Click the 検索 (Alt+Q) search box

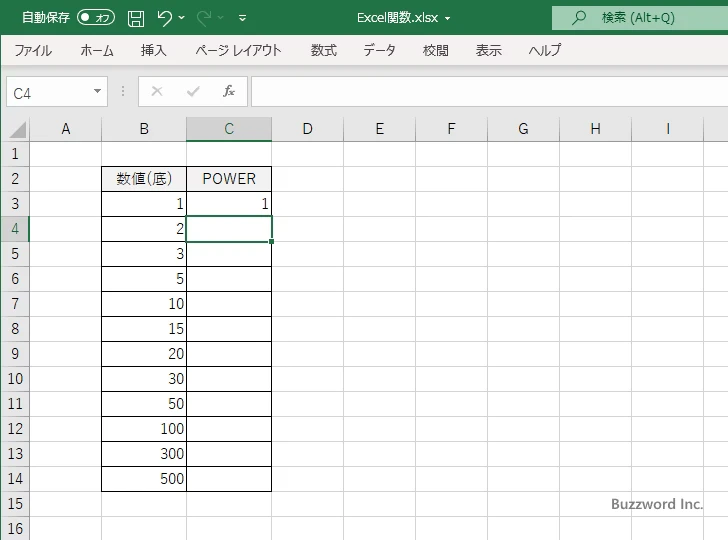tap(640, 18)
